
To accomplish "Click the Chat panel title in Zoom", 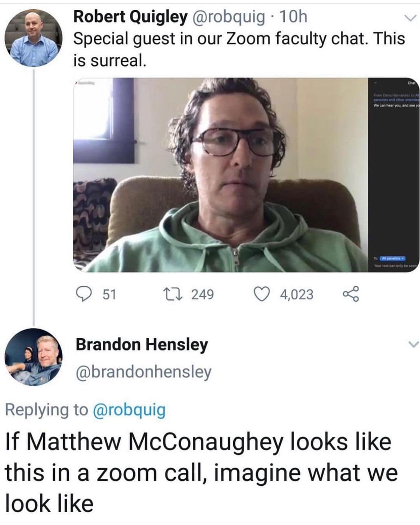I will tap(411, 83).
